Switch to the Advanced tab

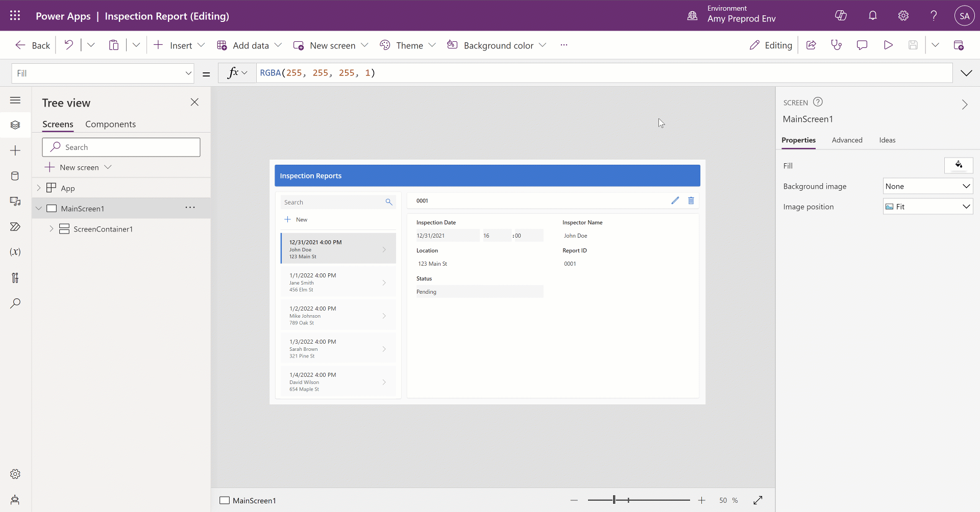coord(847,140)
